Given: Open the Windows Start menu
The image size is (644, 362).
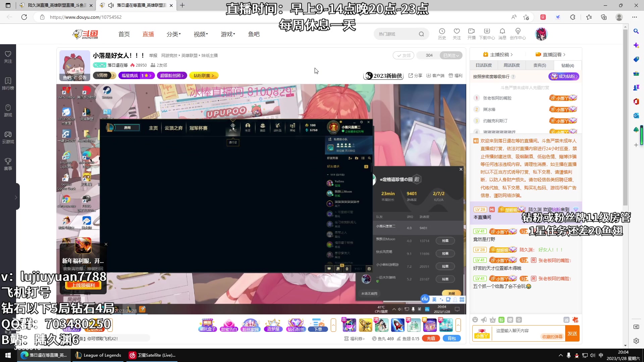Looking at the screenshot, I should 8,355.
